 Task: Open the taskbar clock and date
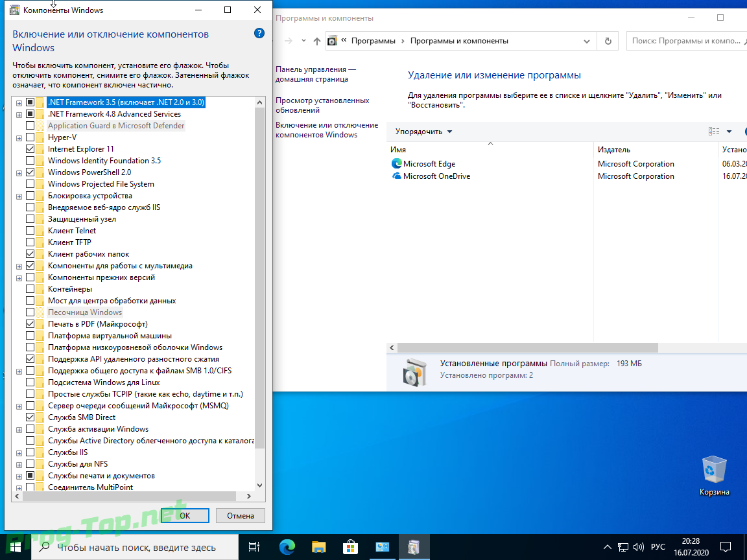coord(691,546)
